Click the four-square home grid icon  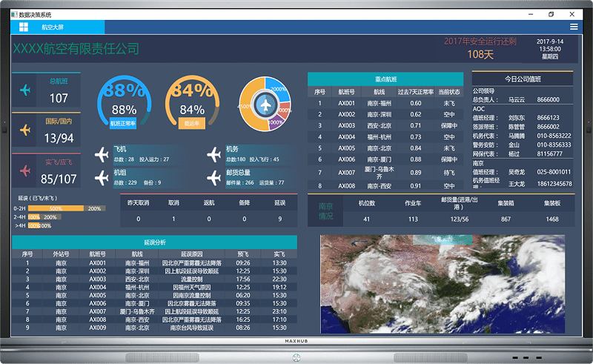(x=24, y=27)
